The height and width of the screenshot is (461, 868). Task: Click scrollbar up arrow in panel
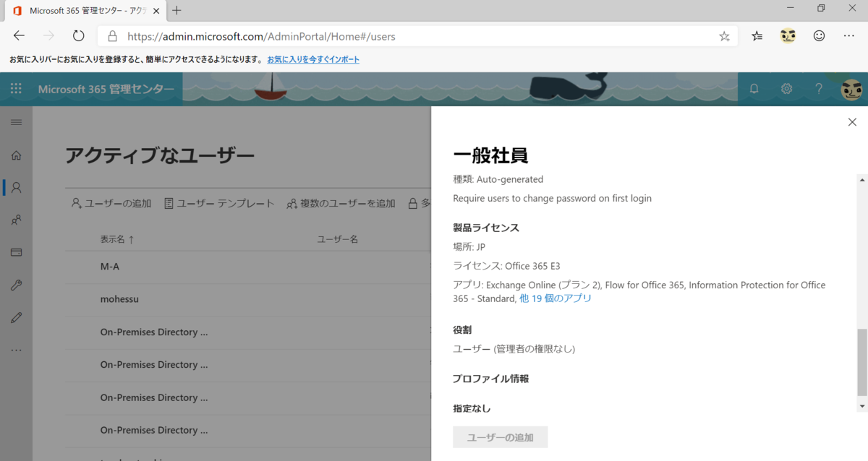[x=861, y=178]
